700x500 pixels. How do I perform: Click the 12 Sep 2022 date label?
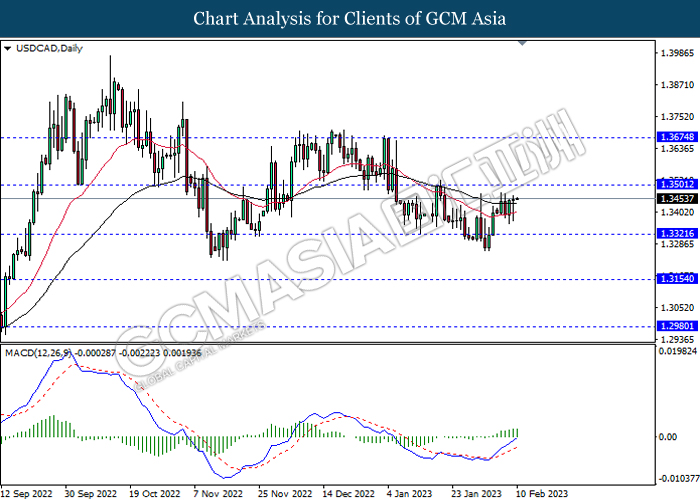pos(26,494)
